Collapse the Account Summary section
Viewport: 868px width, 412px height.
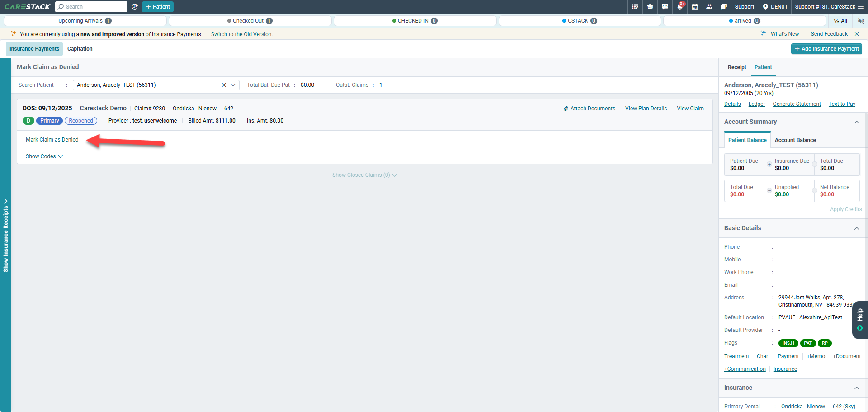(x=856, y=122)
